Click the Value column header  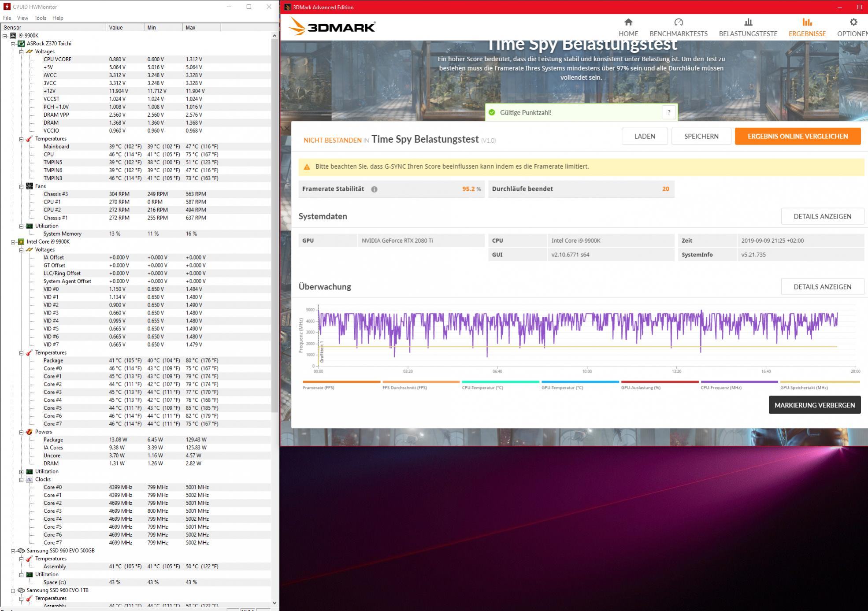tap(125, 27)
